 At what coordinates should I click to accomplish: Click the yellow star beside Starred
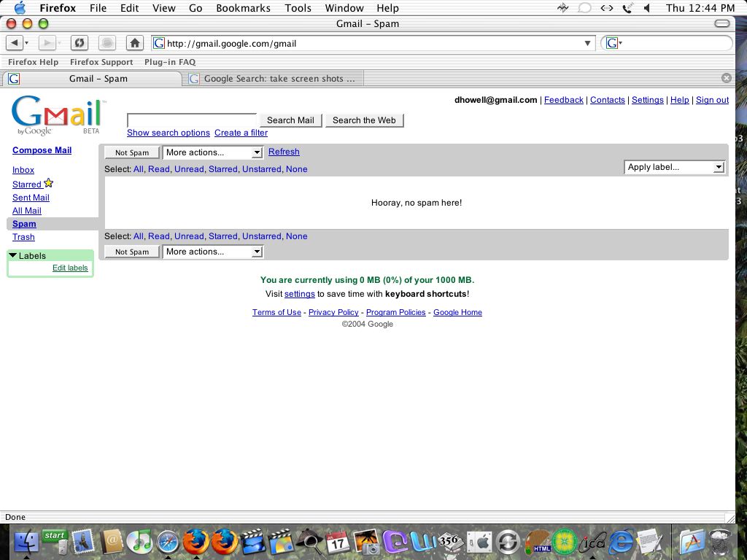coord(49,183)
